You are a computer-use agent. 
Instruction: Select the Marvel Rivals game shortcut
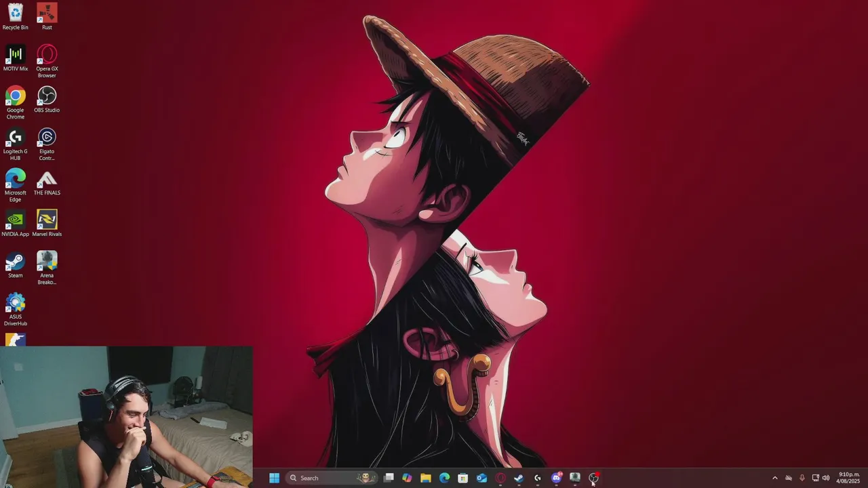pyautogui.click(x=47, y=224)
